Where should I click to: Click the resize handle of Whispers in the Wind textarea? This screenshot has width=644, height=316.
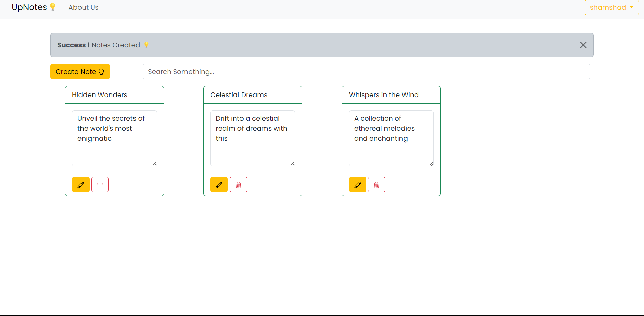[x=432, y=164]
